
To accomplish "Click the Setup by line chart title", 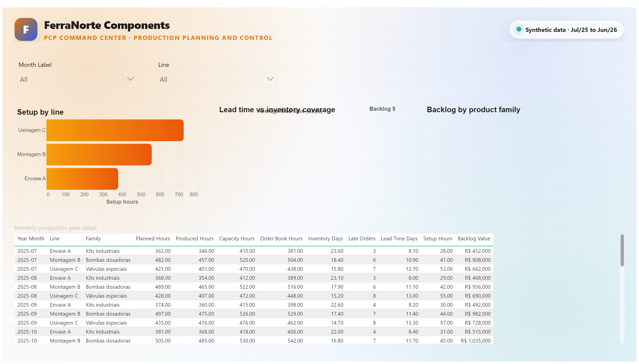I will pos(40,112).
